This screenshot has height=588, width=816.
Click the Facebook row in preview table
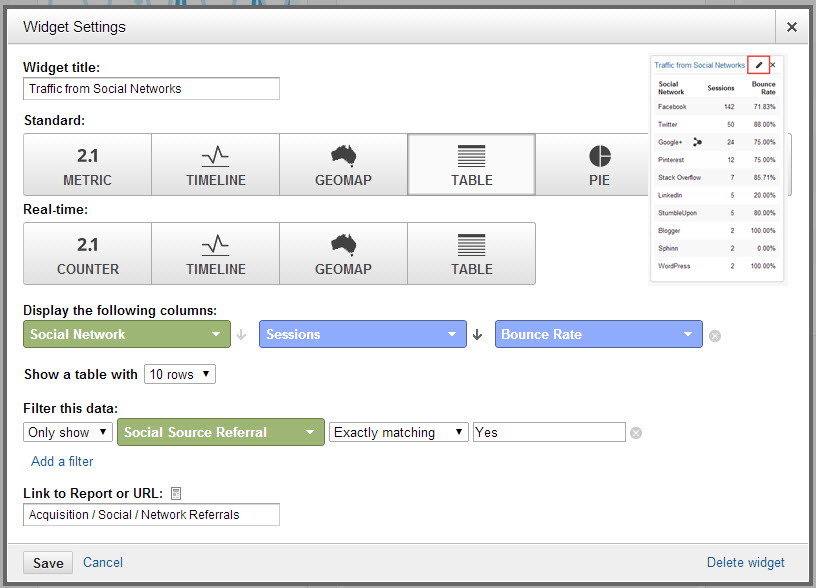[x=717, y=107]
